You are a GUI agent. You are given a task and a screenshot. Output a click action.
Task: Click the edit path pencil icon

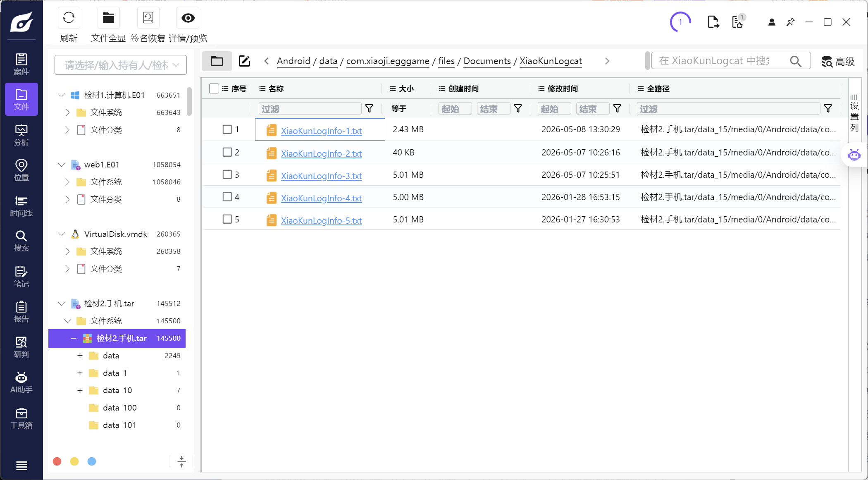(x=244, y=61)
